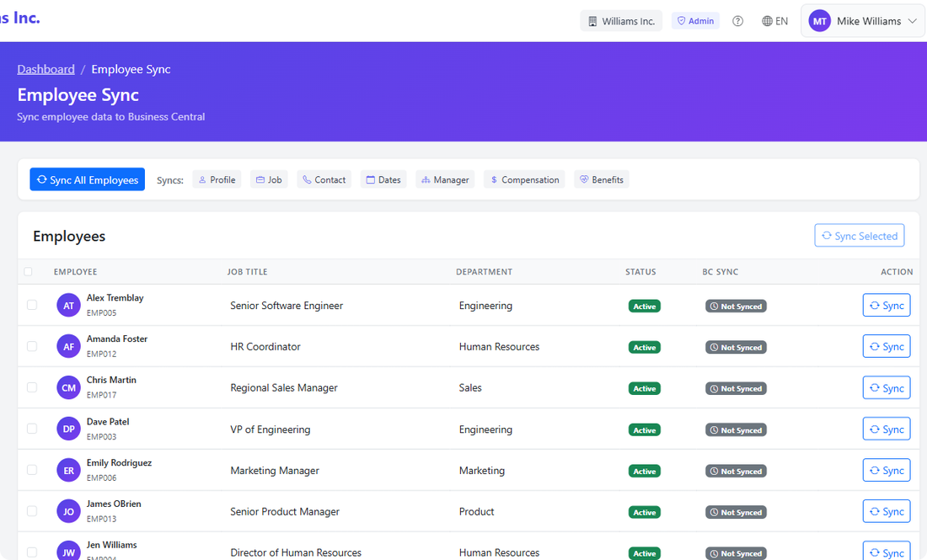Select the Compensation sync chip

click(x=523, y=179)
